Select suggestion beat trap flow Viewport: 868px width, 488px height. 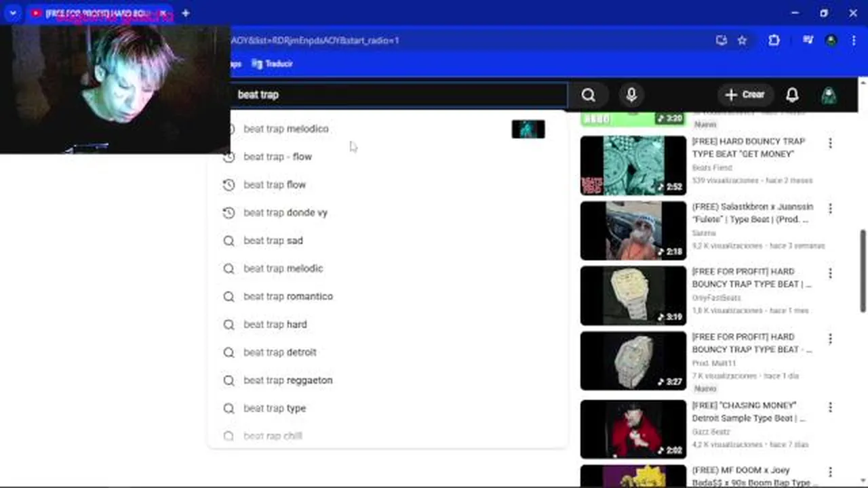[x=388, y=184]
